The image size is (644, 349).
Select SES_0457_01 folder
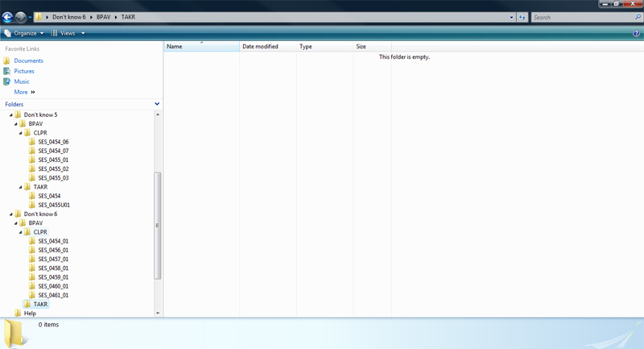click(x=53, y=260)
